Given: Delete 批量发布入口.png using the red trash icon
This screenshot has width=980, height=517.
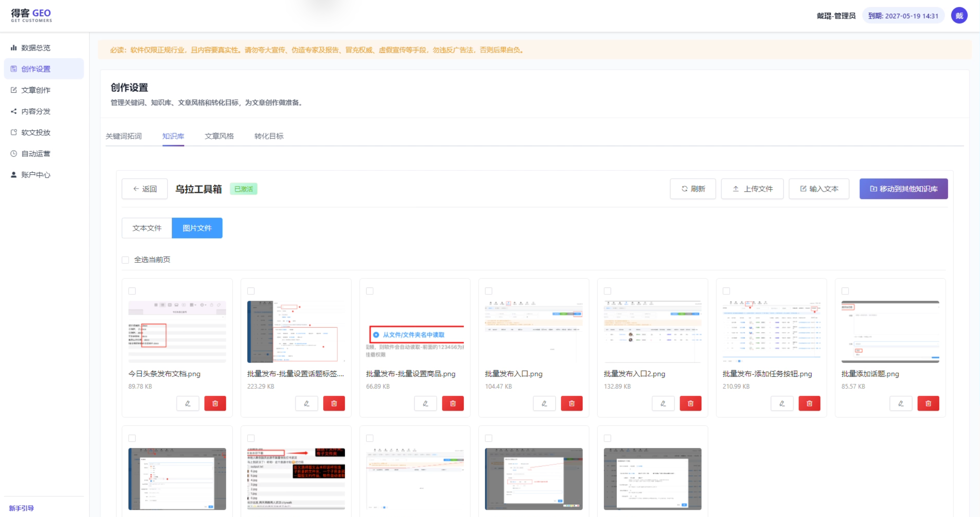Looking at the screenshot, I should (572, 403).
